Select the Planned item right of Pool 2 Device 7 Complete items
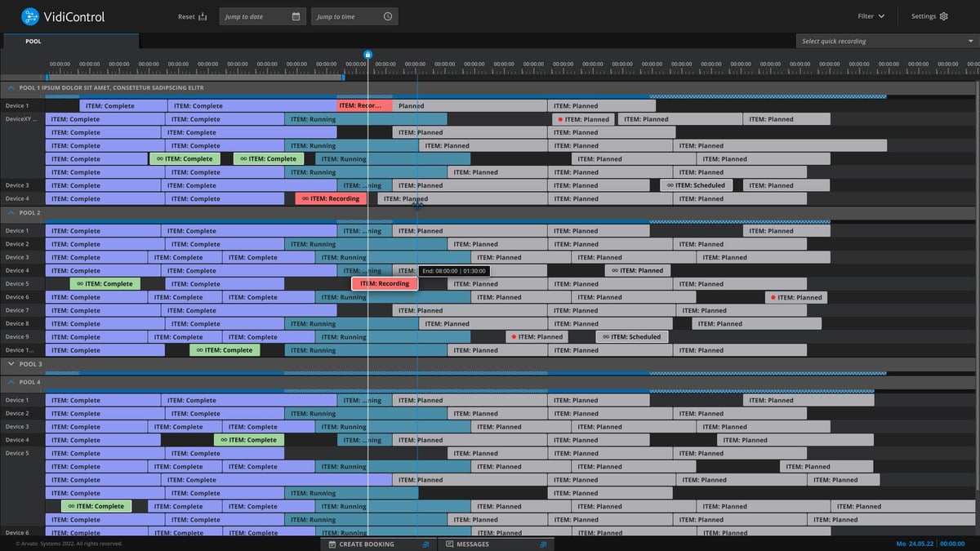The width and height of the screenshot is (980, 551). [470, 310]
